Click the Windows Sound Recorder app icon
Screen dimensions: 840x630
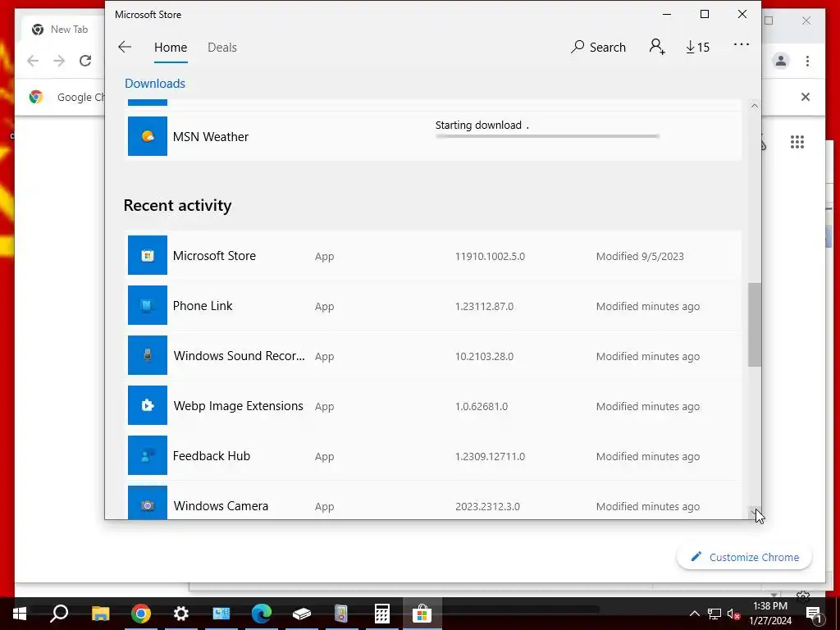click(x=148, y=355)
